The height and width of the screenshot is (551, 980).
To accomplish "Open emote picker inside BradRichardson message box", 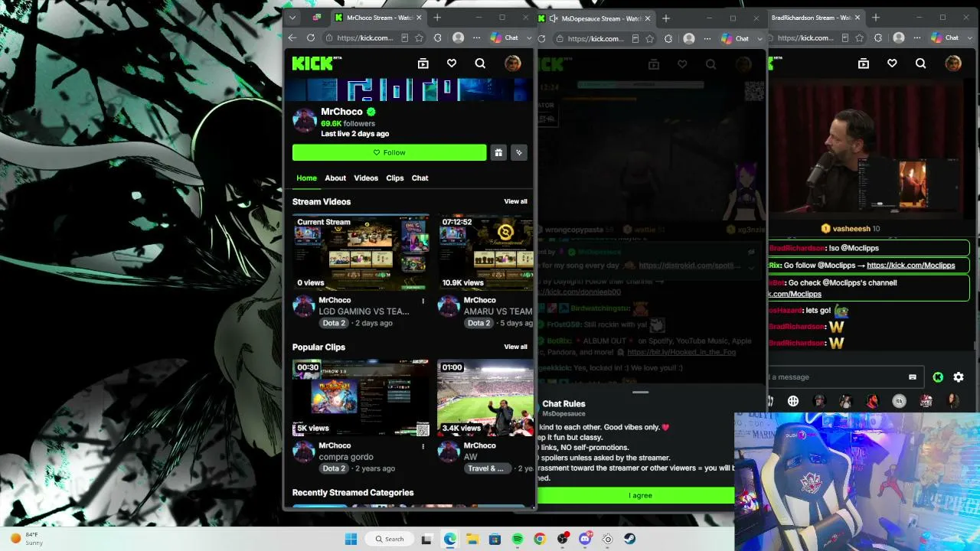I will point(912,377).
